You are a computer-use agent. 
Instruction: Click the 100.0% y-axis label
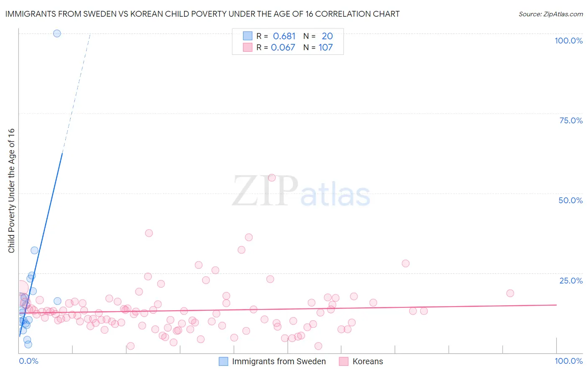(x=569, y=41)
